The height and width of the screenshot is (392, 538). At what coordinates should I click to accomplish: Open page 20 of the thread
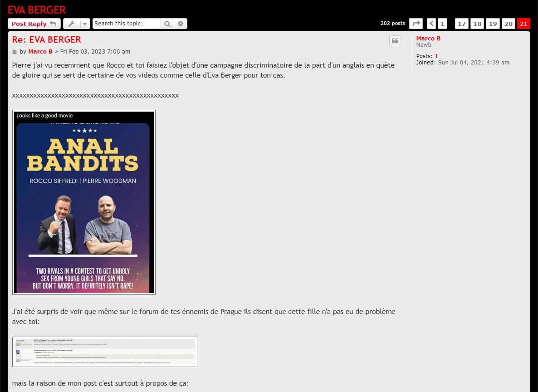tap(508, 24)
